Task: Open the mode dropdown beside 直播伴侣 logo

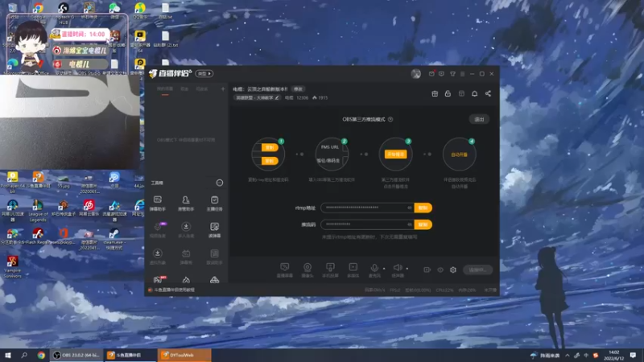Action: (204, 73)
